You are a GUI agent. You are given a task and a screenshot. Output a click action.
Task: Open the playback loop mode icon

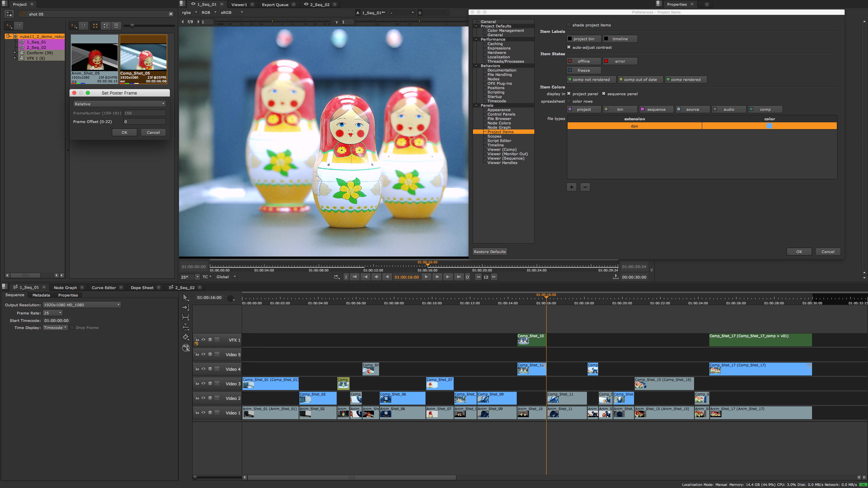[336, 277]
